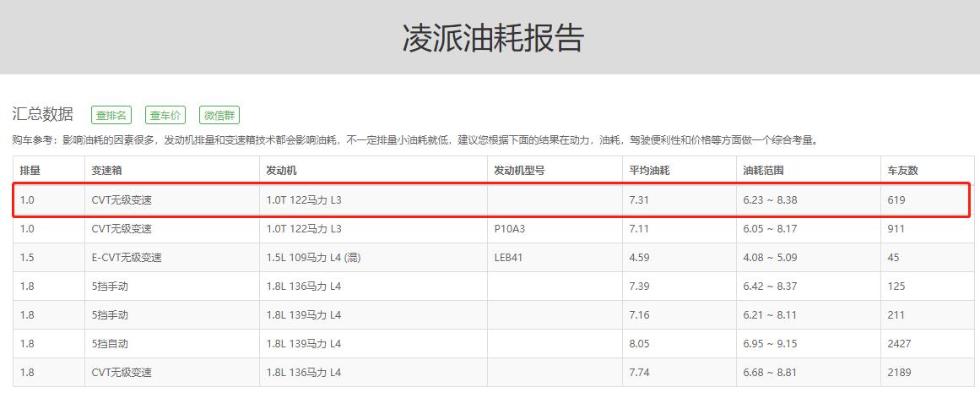The image size is (980, 393).
Task: Click the 5挡自动 gearbox cell
Action: point(110,344)
